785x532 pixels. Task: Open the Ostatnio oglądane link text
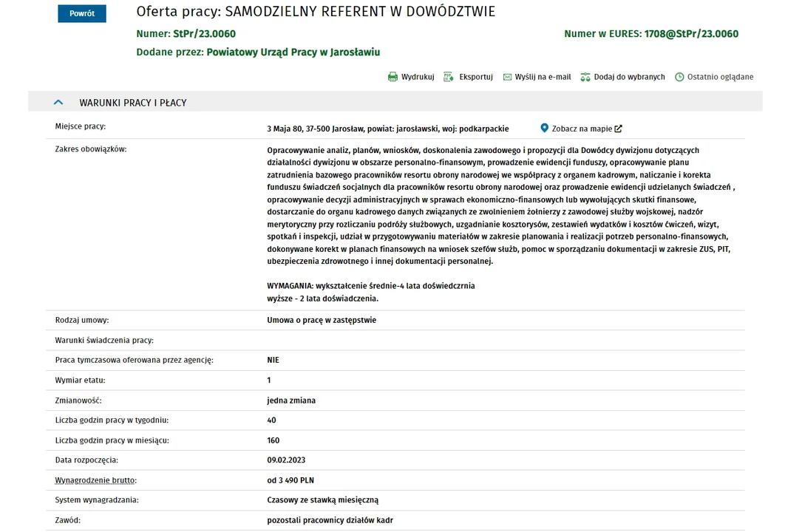pyautogui.click(x=720, y=77)
